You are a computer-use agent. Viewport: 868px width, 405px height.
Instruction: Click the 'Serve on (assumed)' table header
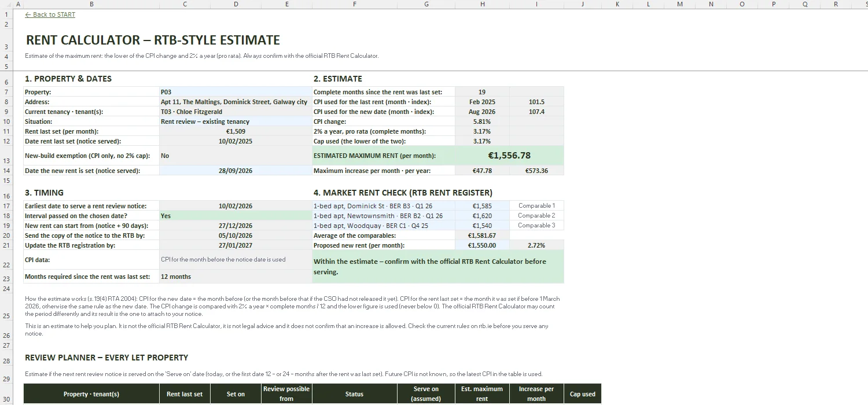426,394
